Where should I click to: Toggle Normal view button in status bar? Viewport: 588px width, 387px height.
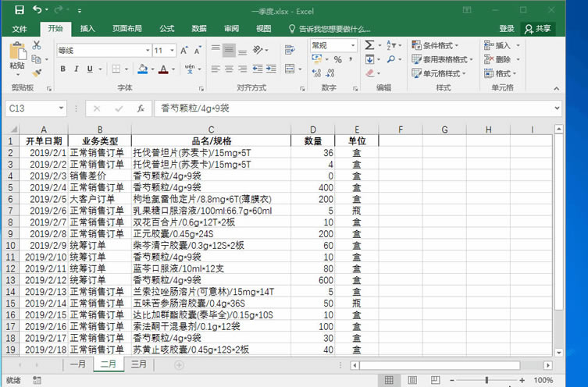coord(389,380)
